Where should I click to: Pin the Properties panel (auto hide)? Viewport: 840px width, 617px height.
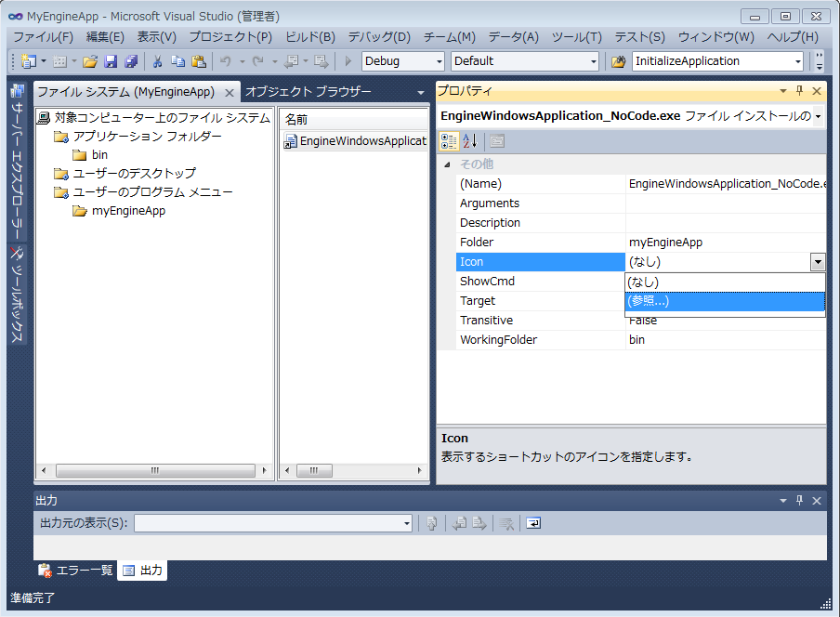pyautogui.click(x=799, y=91)
